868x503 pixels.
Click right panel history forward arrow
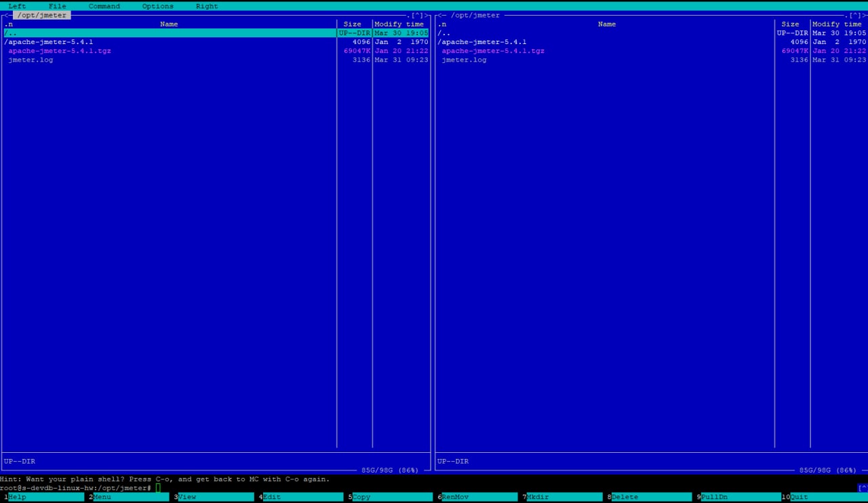click(x=865, y=15)
